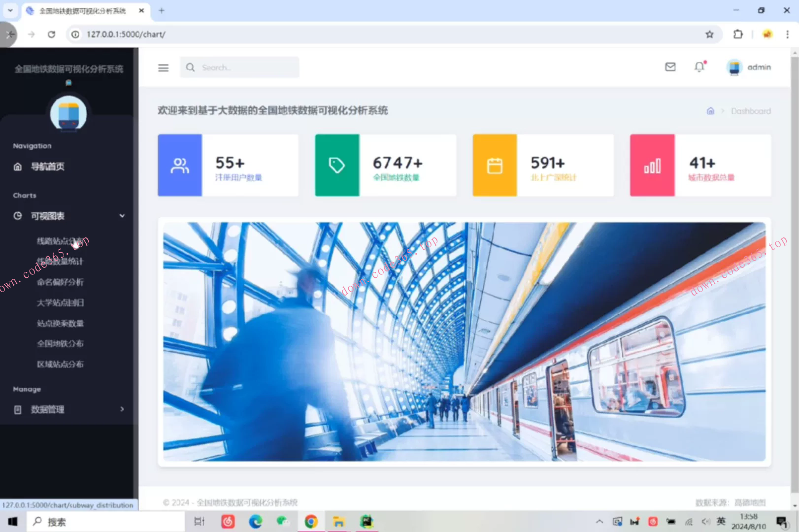Image resolution: width=799 pixels, height=532 pixels.
Task: Click the bar chart icon on the pink card
Action: click(652, 165)
